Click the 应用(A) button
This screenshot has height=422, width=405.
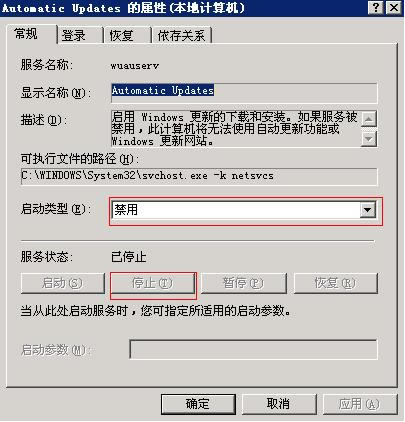pos(360,404)
